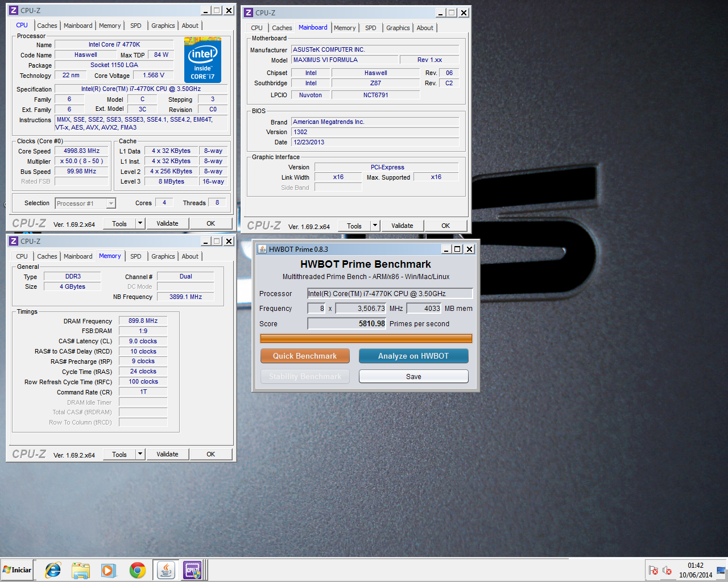Screen dimensions: 728x582
Task: Click the Core Speed value 4998.83 MHz
Action: pyautogui.click(x=81, y=151)
